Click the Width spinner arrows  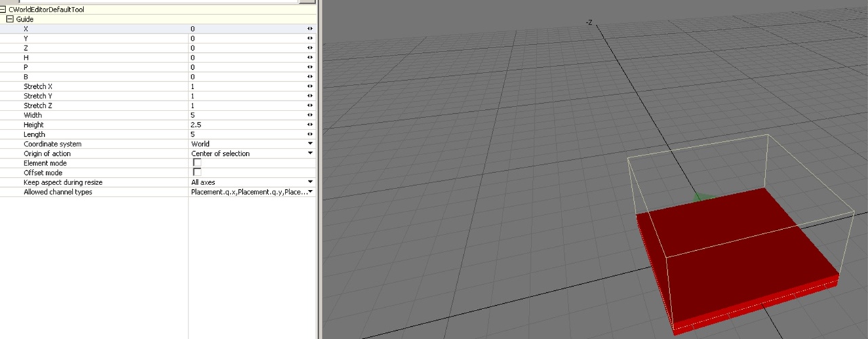[x=310, y=115]
